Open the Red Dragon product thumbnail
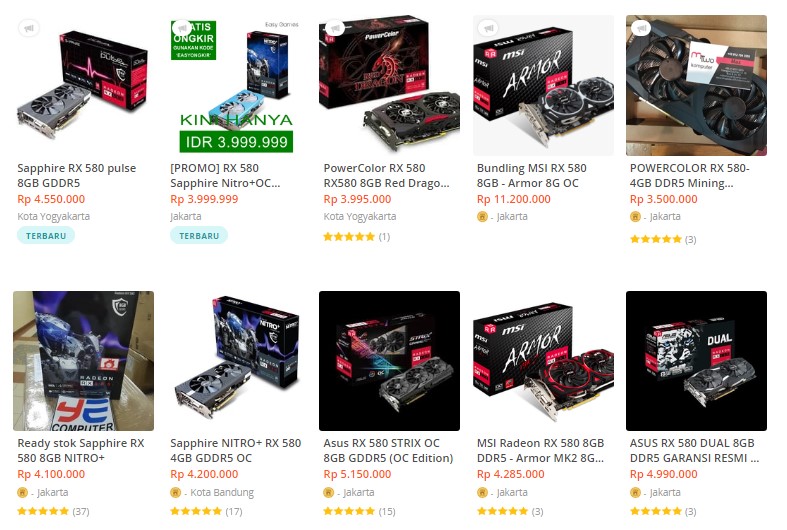787x530 pixels. pos(389,85)
